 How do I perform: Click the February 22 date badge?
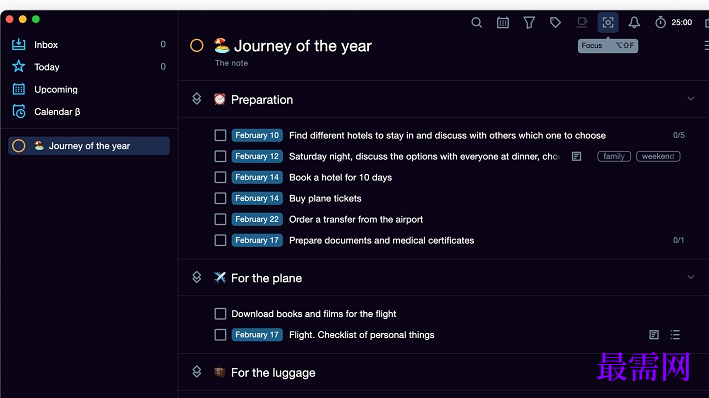257,219
